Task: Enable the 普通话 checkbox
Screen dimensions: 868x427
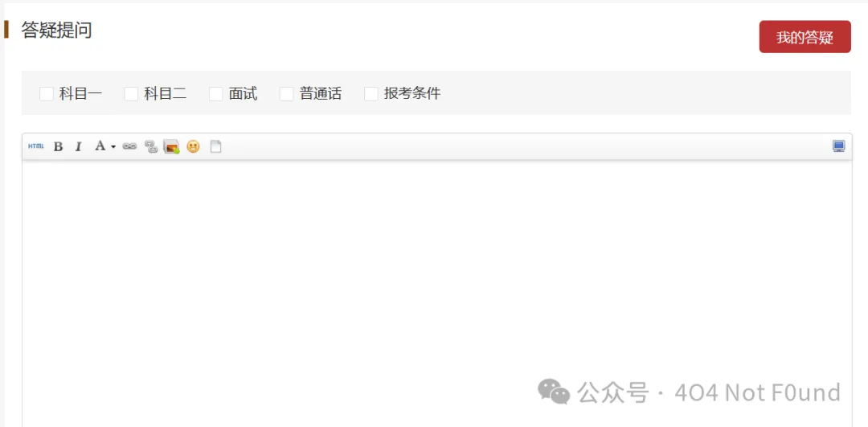Action: click(x=286, y=93)
